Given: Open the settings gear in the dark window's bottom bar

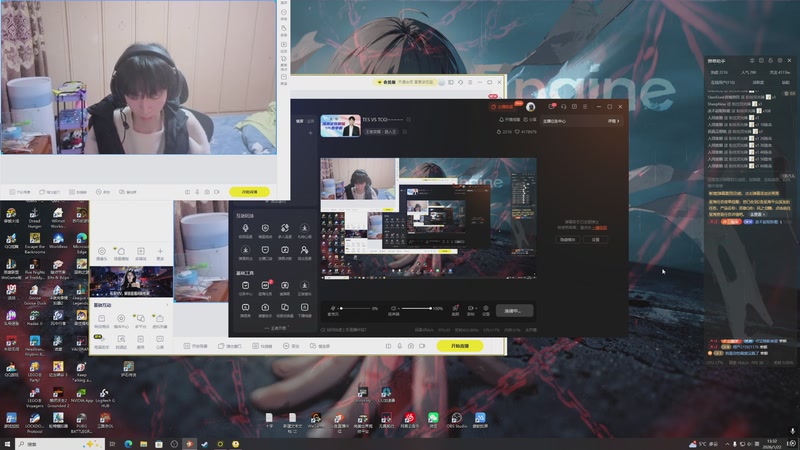Looking at the screenshot, I should click(x=486, y=310).
